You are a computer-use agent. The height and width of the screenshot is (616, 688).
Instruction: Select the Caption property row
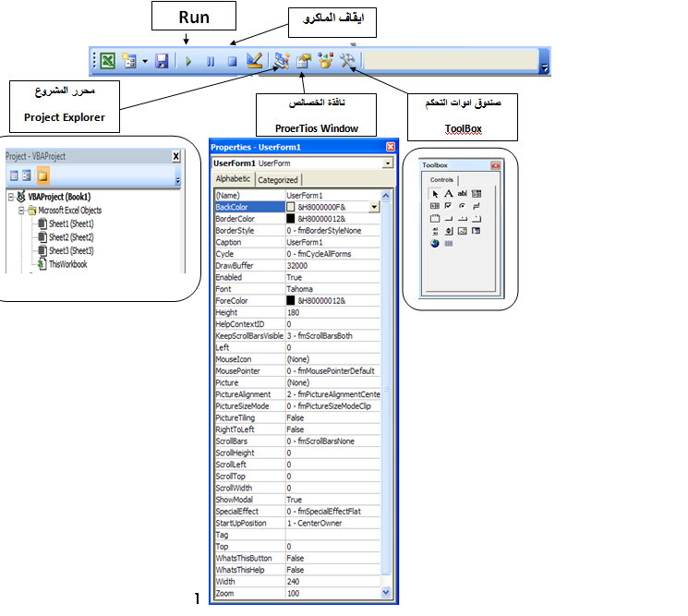click(297, 242)
